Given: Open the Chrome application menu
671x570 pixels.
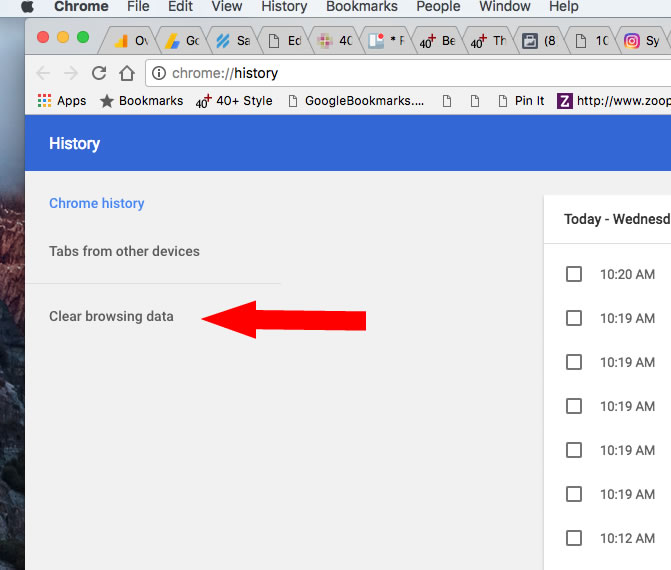Looking at the screenshot, I should coord(81,6).
